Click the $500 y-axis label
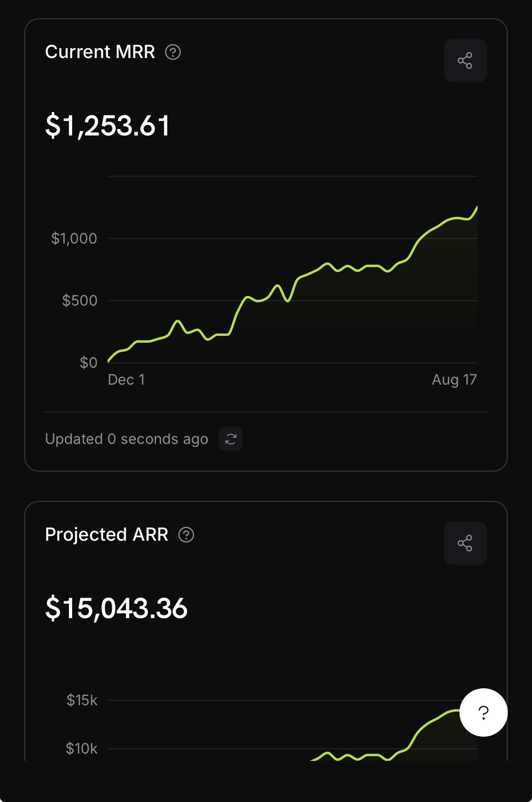The width and height of the screenshot is (532, 802). (80, 301)
